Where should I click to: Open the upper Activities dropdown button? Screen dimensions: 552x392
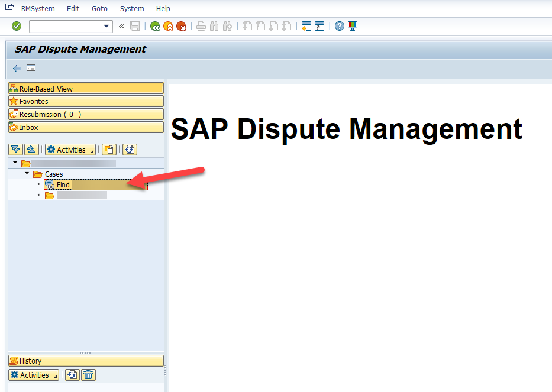70,150
